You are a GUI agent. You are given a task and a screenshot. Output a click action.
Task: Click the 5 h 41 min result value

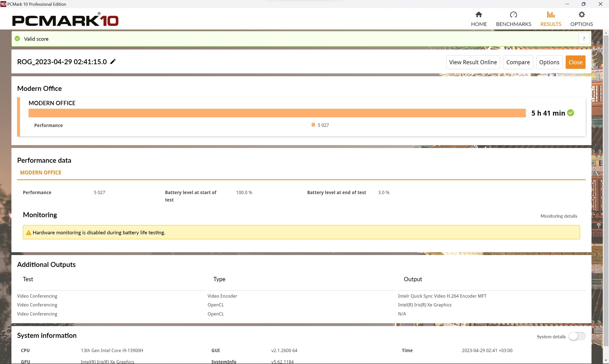click(548, 113)
